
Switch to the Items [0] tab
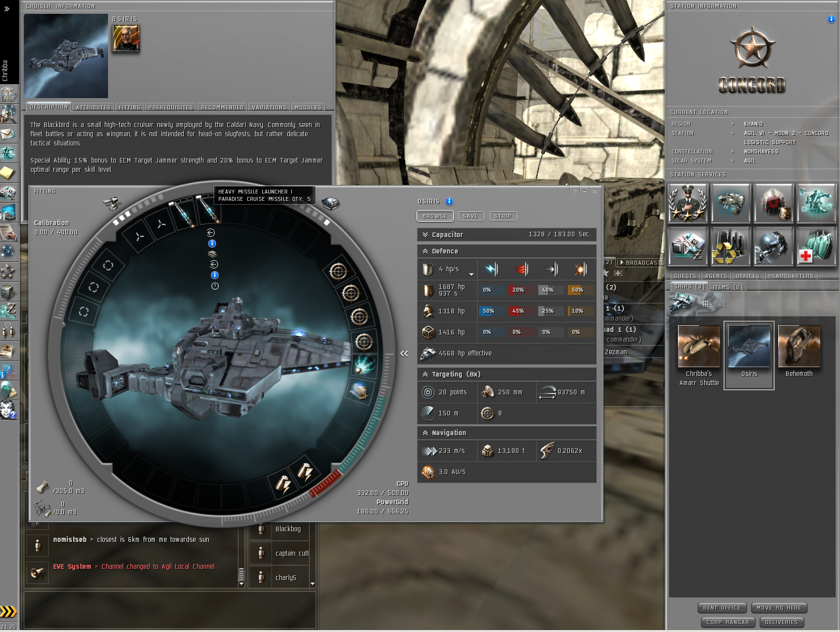pos(728,286)
